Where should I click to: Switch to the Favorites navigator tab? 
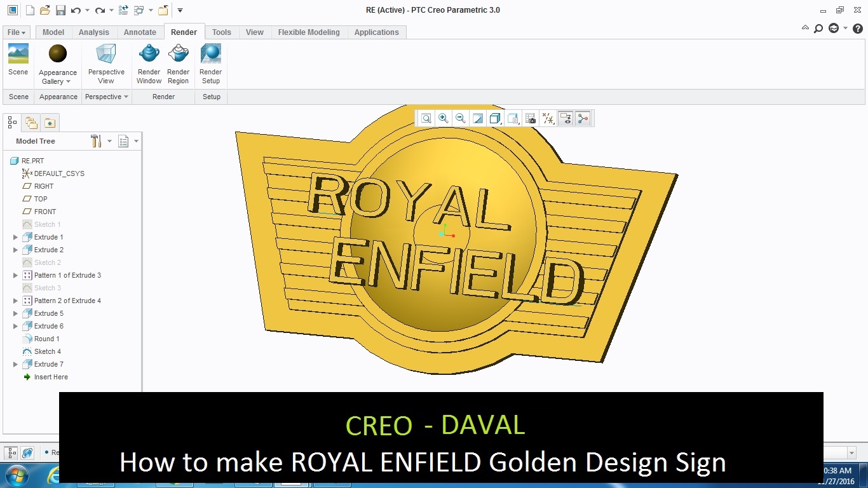point(50,123)
